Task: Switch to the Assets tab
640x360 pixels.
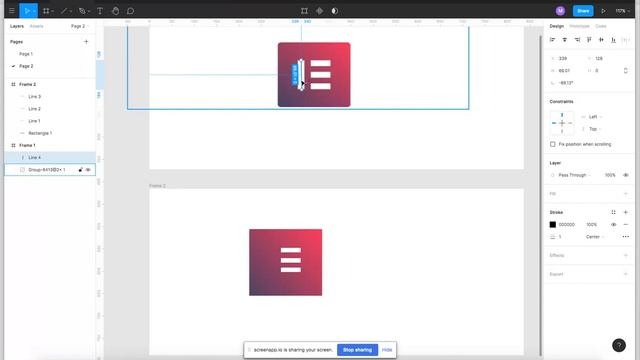Action: click(36, 26)
